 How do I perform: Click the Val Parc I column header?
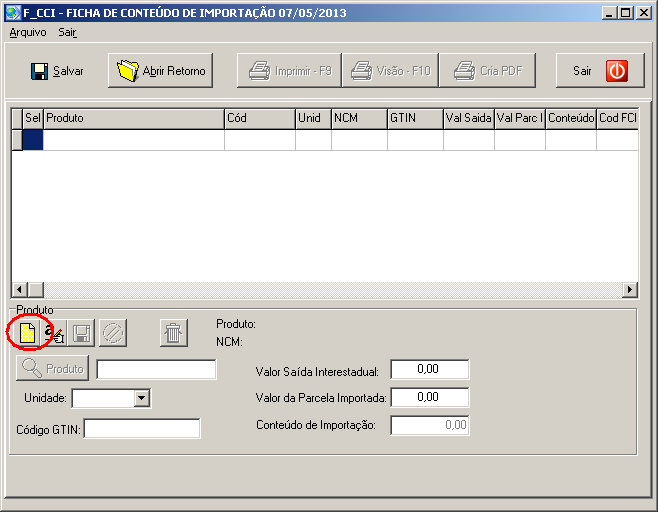coord(520,118)
